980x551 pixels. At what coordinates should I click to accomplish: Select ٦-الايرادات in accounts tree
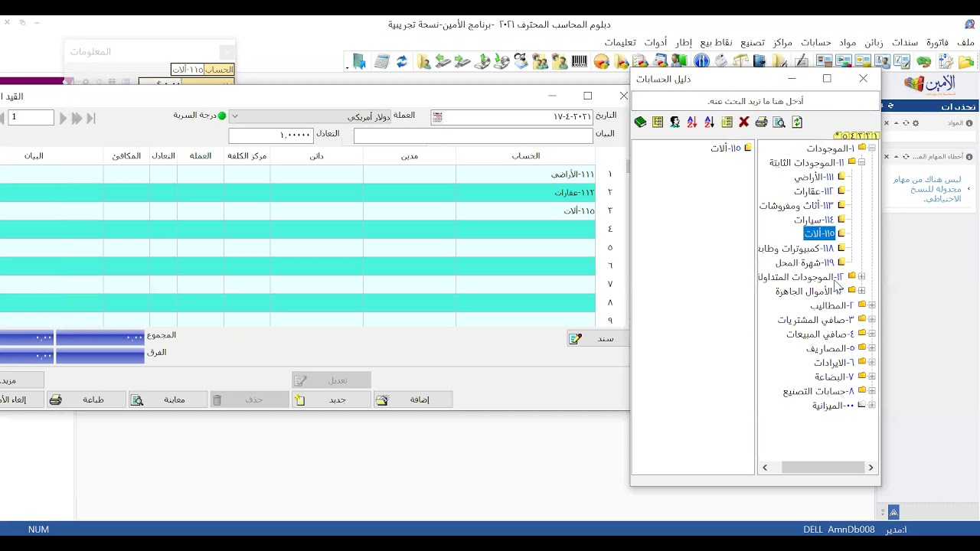point(834,363)
